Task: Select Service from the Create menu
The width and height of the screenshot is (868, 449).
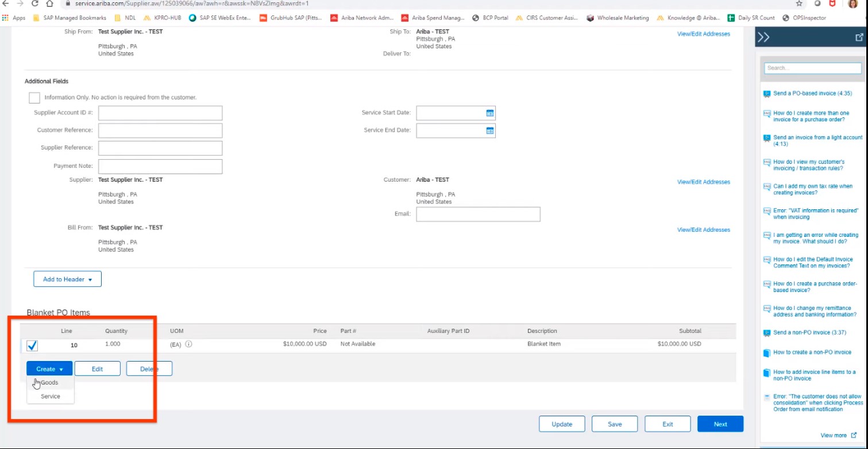Action: (x=51, y=396)
